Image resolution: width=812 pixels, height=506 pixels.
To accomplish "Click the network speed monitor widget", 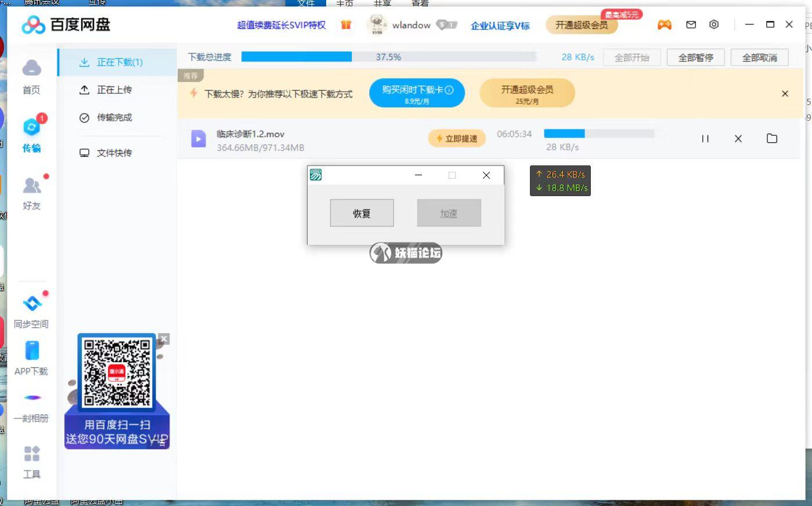I will (x=560, y=180).
